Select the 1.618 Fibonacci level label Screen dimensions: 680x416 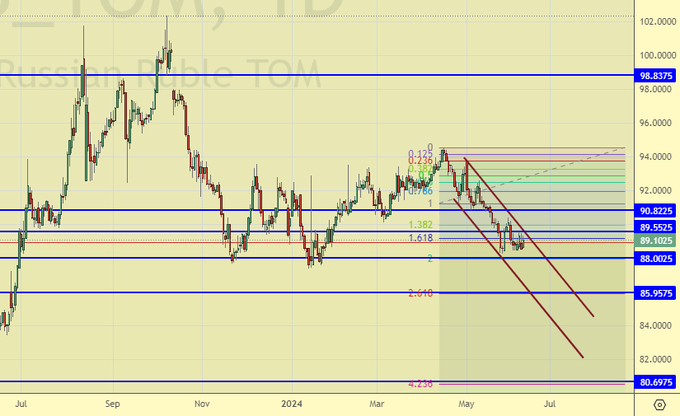pyautogui.click(x=419, y=239)
